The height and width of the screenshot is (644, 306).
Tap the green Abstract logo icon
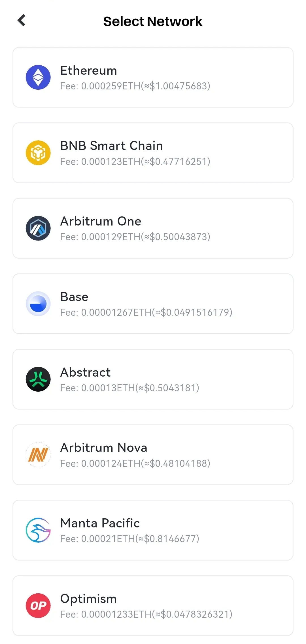coord(38,379)
